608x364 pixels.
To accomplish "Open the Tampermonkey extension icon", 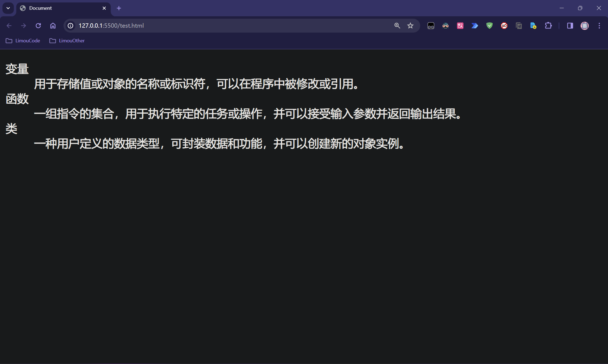I will [431, 26].
